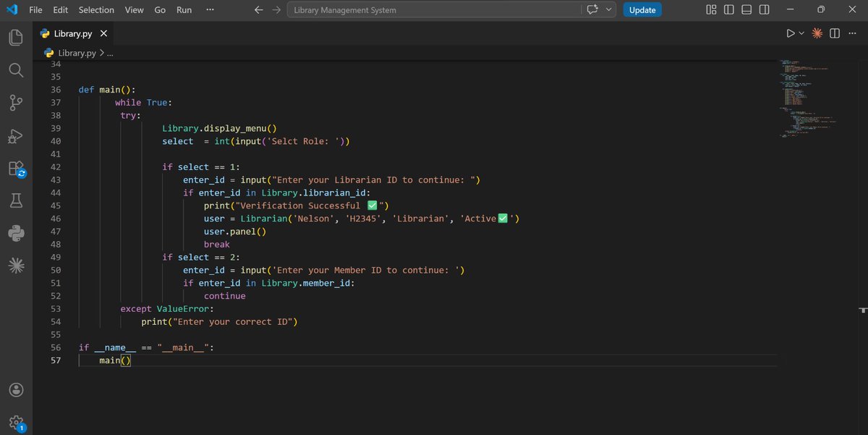Close the Library.py tab
This screenshot has height=435, width=868.
pos(103,34)
